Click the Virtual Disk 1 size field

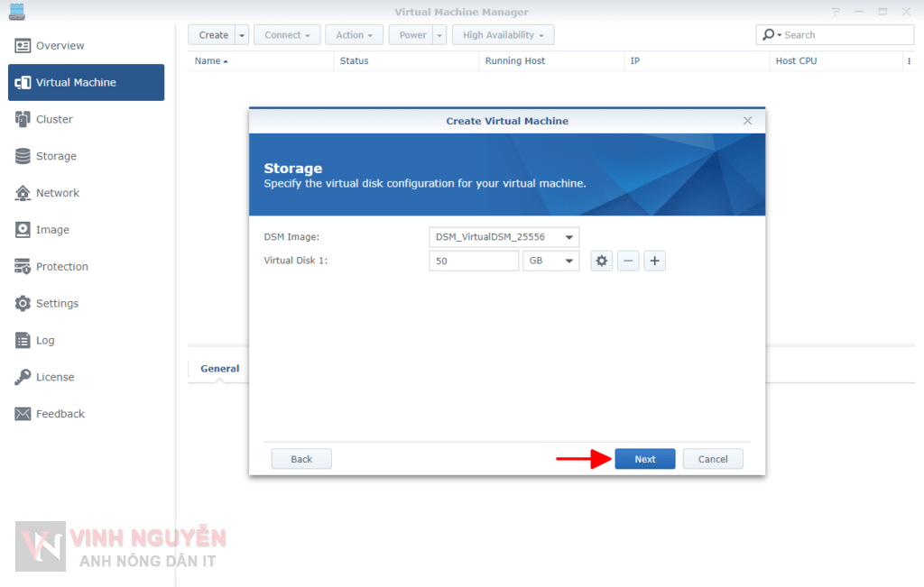(474, 261)
